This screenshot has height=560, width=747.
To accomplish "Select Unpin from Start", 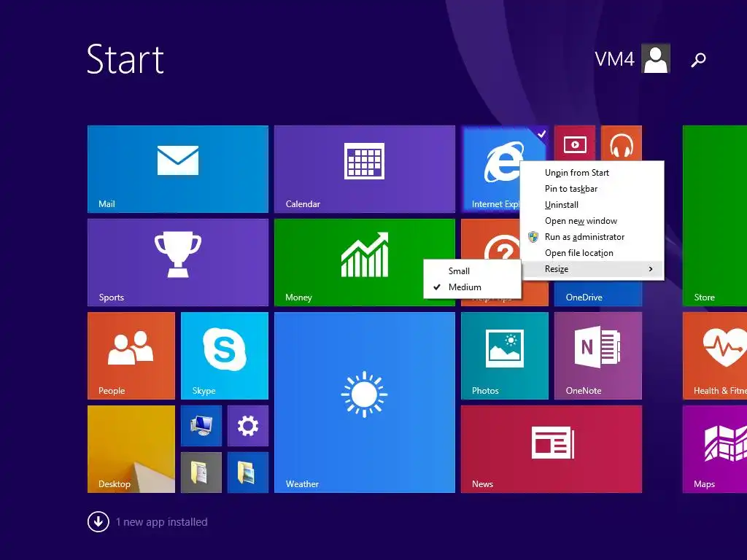I will [592, 173].
